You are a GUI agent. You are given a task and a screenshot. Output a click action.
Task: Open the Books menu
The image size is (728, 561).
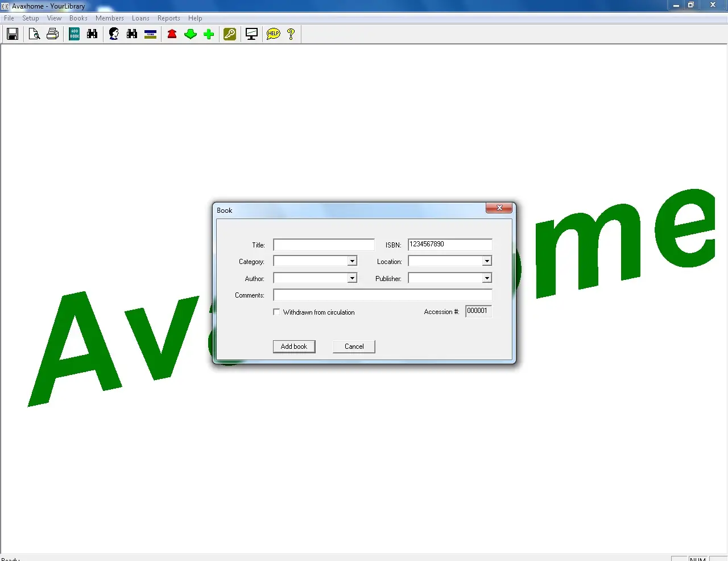click(x=78, y=18)
